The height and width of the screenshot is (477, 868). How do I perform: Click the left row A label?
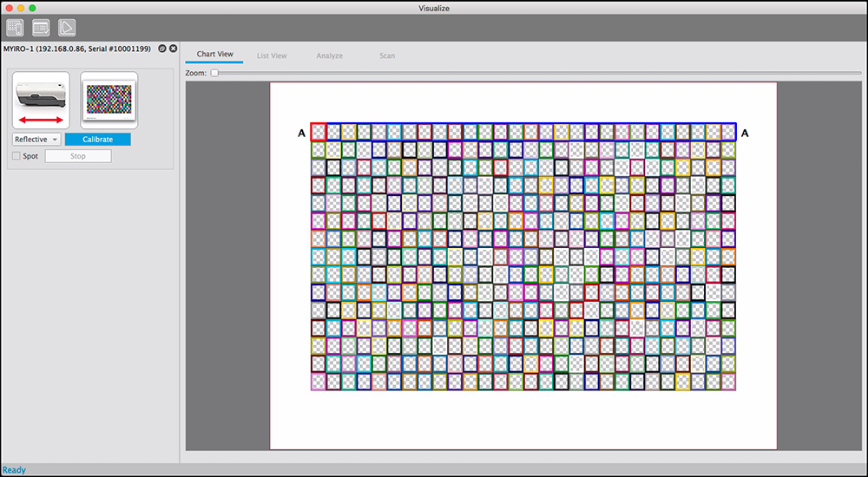point(302,133)
